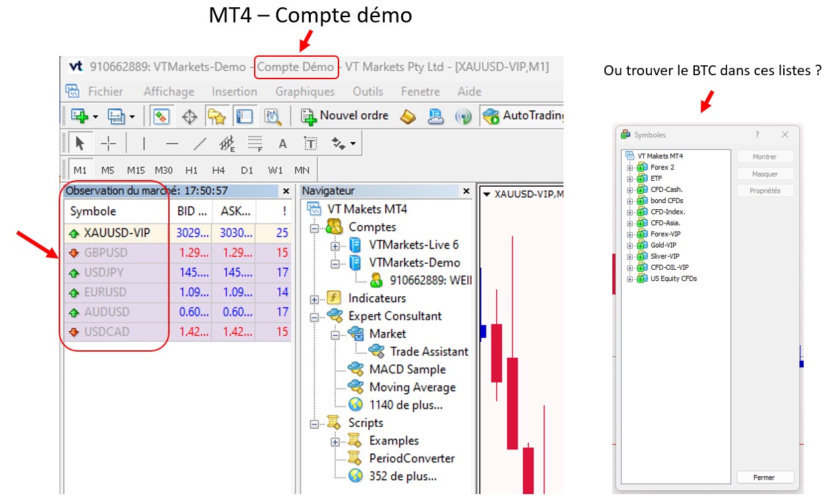Click the Signals broadcast toolbar icon
The width and height of the screenshot is (836, 504).
coord(463,117)
